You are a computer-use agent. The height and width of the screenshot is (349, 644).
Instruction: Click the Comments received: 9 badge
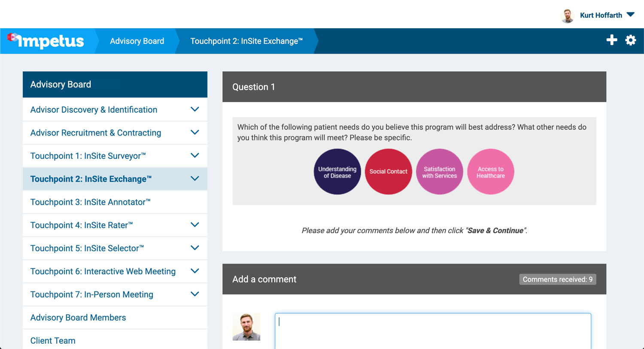558,280
